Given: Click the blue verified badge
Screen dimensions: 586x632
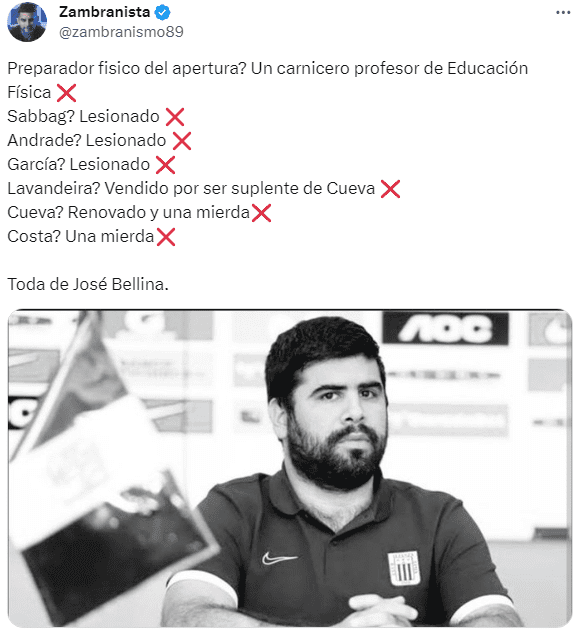Looking at the screenshot, I should click(162, 13).
